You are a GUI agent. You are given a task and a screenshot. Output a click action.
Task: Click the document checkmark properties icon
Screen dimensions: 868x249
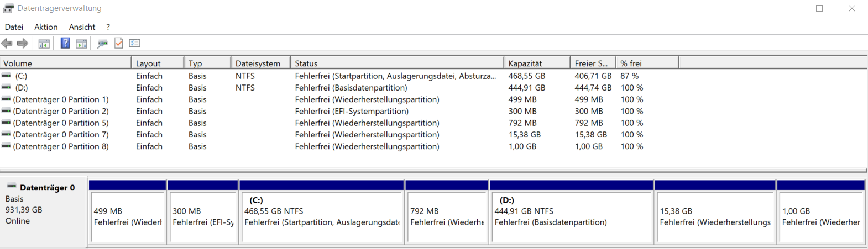click(x=119, y=43)
